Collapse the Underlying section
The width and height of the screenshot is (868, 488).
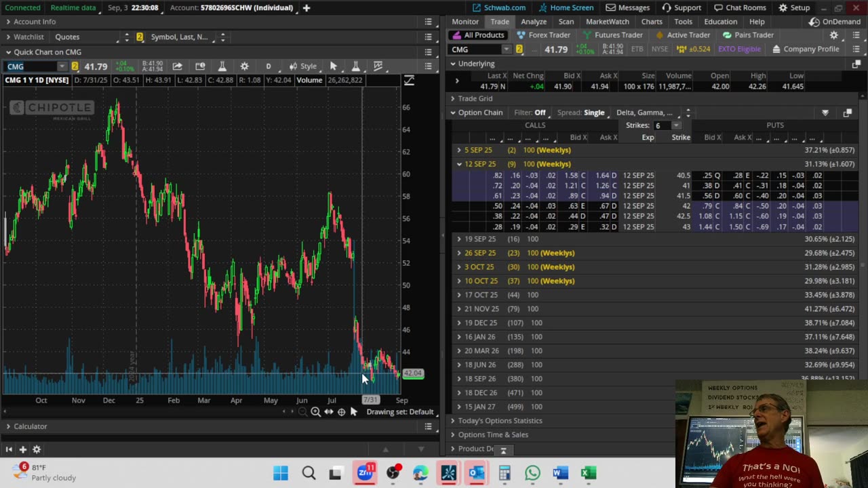pyautogui.click(x=453, y=64)
